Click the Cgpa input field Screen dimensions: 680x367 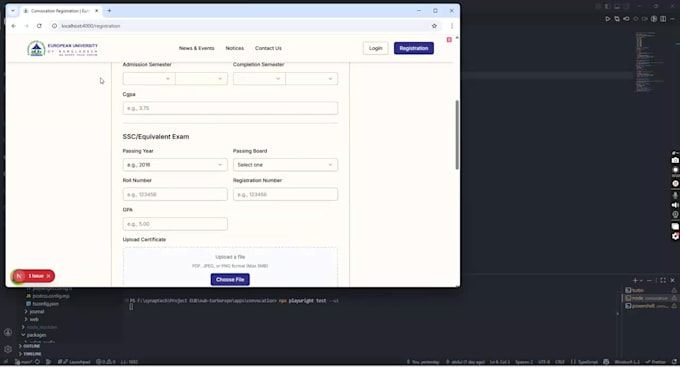(230, 108)
